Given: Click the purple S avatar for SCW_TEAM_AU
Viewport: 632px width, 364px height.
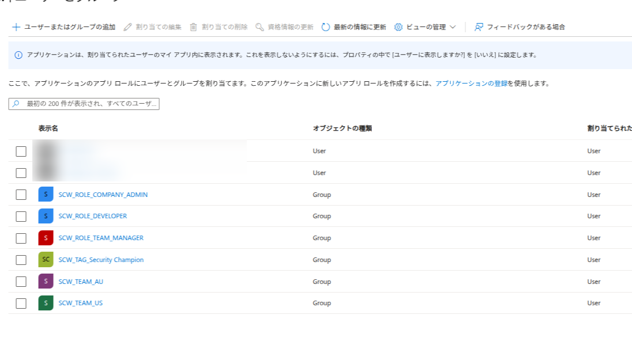Looking at the screenshot, I should coord(46,282).
